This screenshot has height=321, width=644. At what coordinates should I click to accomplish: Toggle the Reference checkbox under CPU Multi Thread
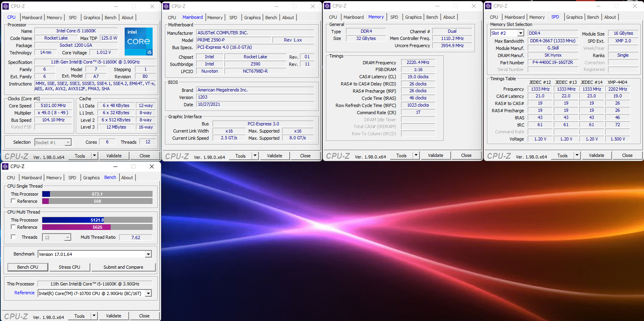tap(13, 227)
